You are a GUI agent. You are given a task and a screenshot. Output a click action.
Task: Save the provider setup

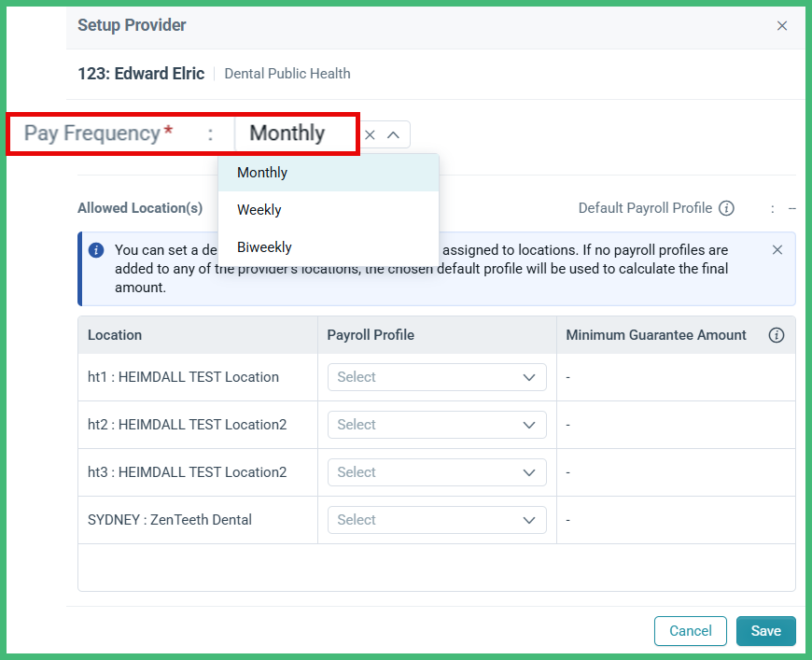click(x=765, y=631)
